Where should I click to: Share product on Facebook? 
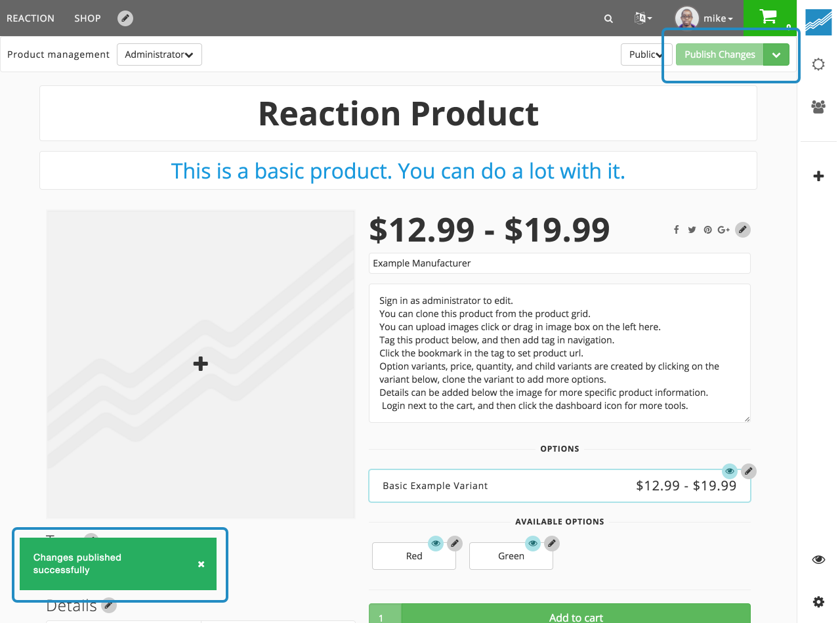(676, 230)
